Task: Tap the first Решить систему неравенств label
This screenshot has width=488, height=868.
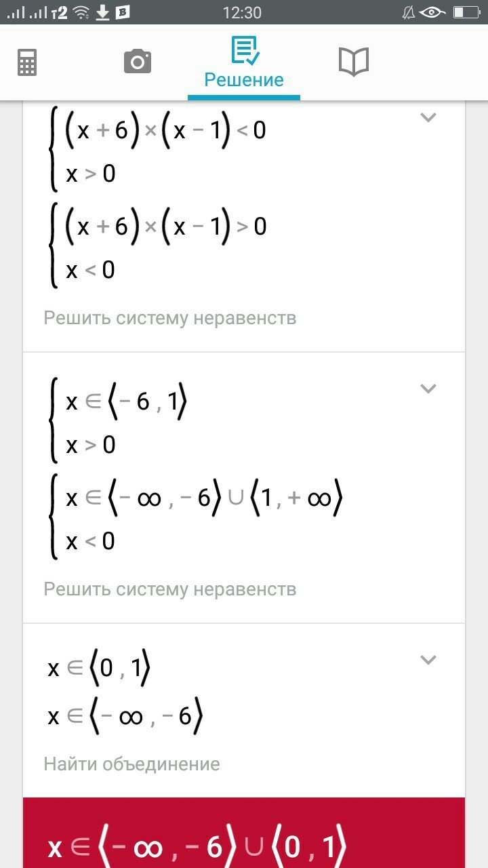Action: click(x=170, y=317)
